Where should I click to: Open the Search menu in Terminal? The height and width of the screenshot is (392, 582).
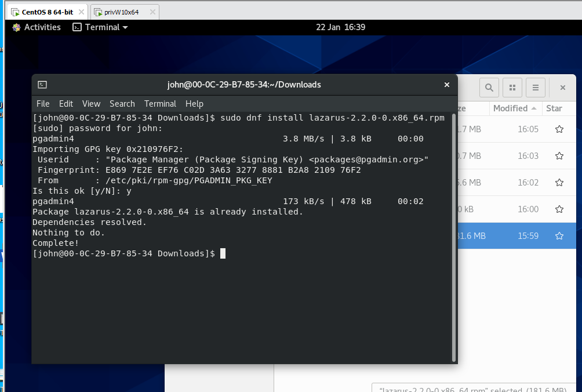click(122, 104)
